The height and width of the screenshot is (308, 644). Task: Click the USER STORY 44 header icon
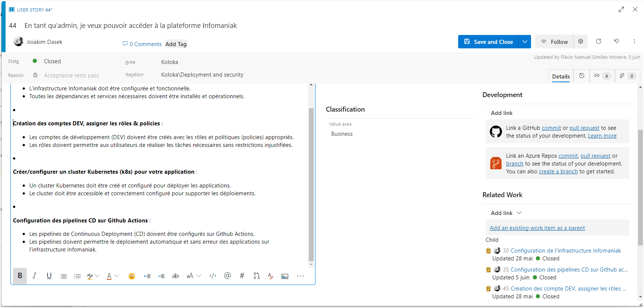pyautogui.click(x=12, y=10)
